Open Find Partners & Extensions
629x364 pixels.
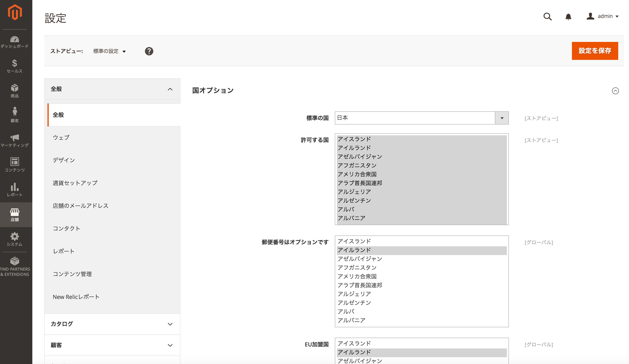15,267
